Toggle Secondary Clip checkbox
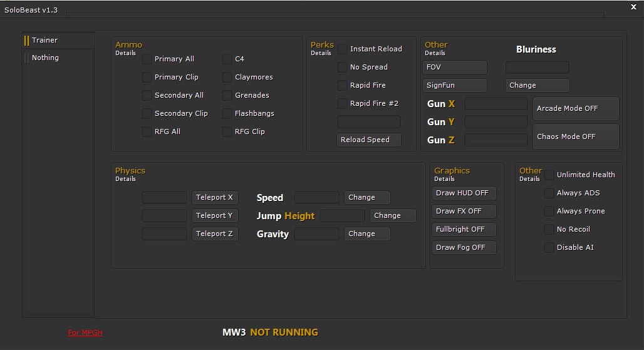644x350 pixels. point(147,113)
